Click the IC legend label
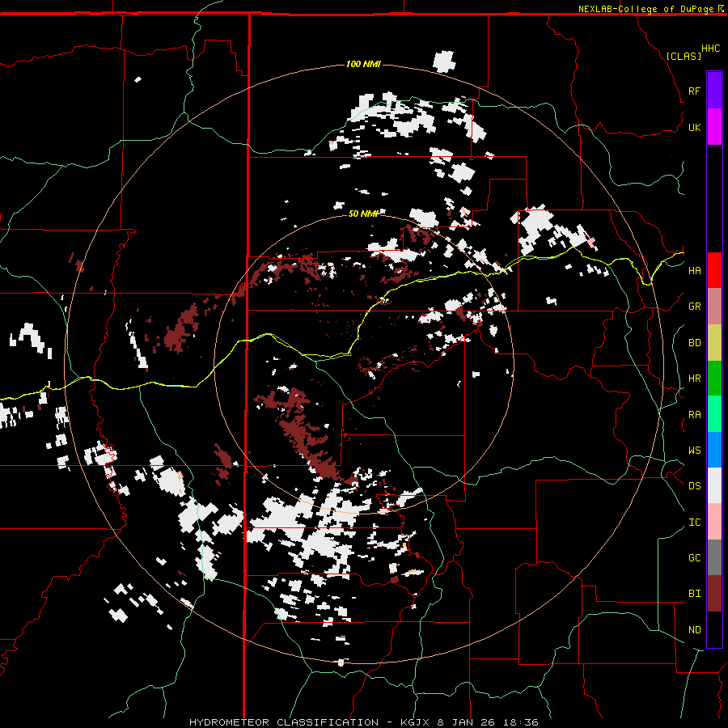Image resolution: width=728 pixels, height=728 pixels. click(x=694, y=523)
